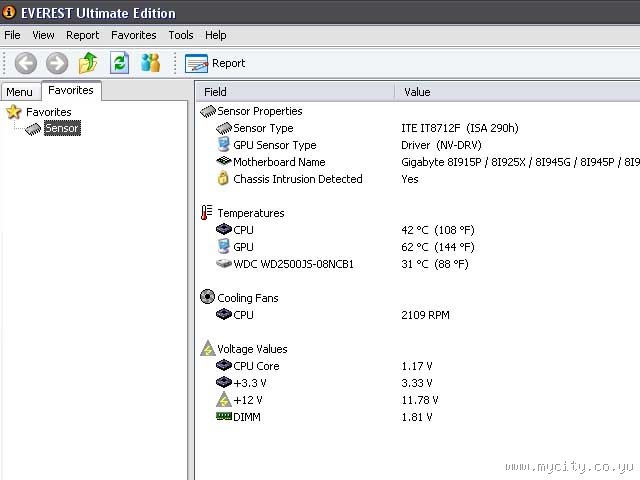Select the Voltage Values group heading

point(252,349)
